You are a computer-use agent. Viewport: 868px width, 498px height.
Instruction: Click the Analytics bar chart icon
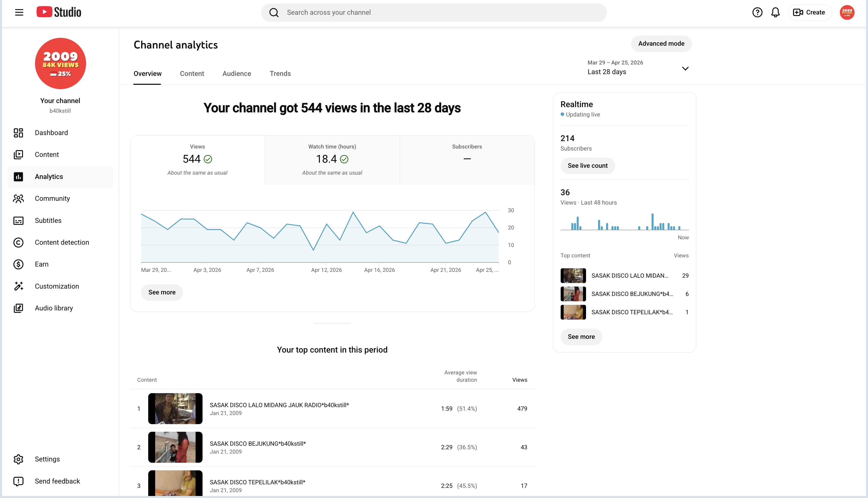click(x=19, y=176)
